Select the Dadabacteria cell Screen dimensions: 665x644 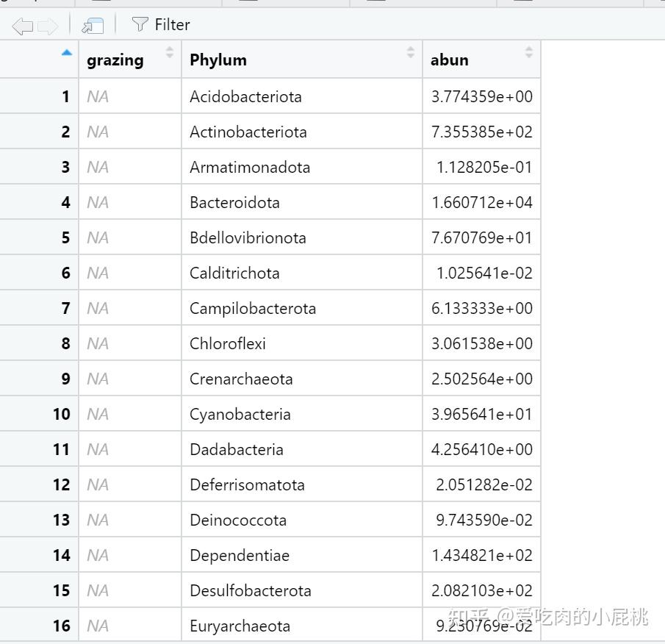pyautogui.click(x=302, y=449)
